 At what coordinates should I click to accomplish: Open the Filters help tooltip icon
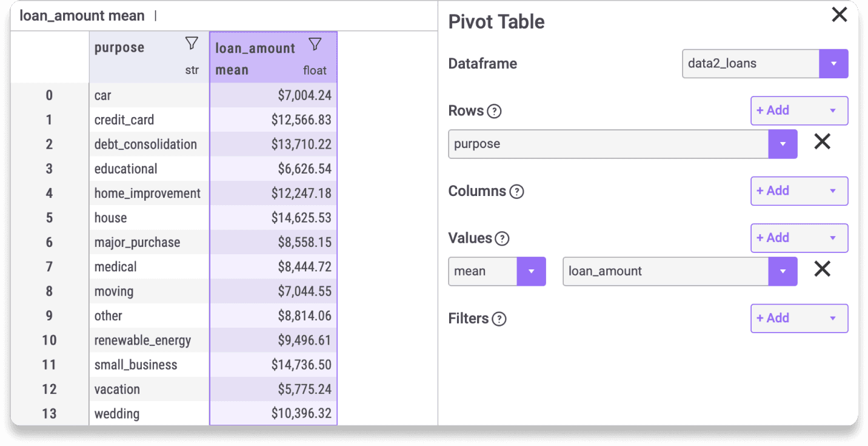[x=499, y=319]
